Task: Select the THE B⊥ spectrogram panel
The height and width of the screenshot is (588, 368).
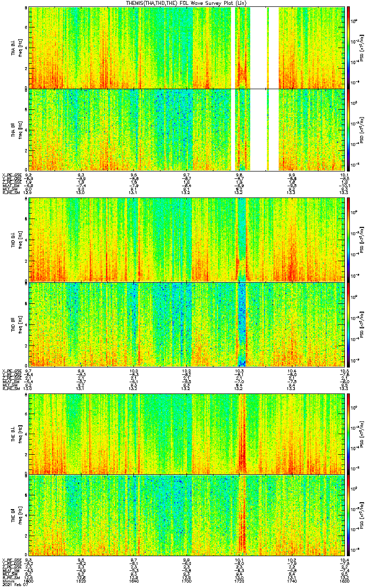Action: pos(186,433)
